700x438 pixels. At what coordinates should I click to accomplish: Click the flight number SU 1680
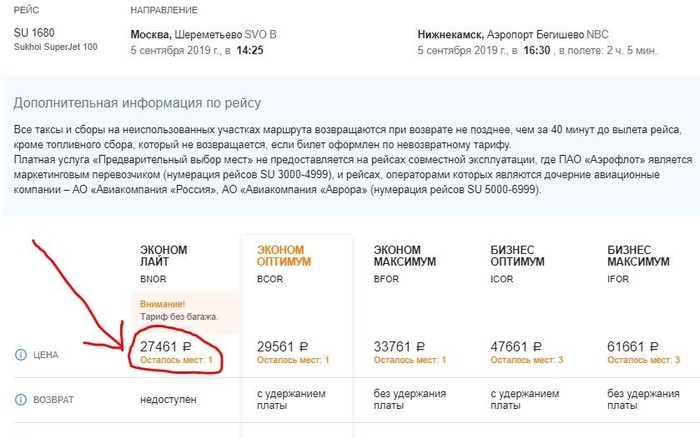coord(35,33)
